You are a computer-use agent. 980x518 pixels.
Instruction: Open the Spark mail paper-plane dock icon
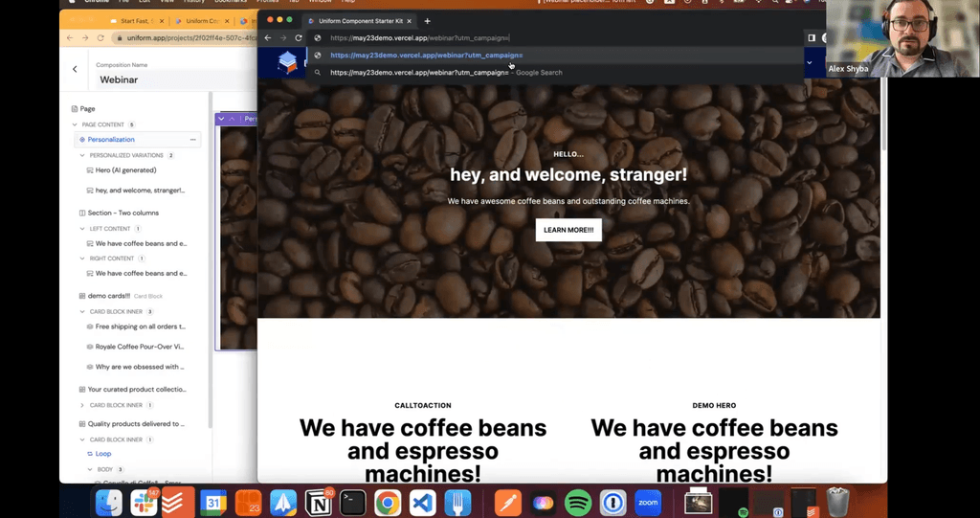click(x=283, y=503)
